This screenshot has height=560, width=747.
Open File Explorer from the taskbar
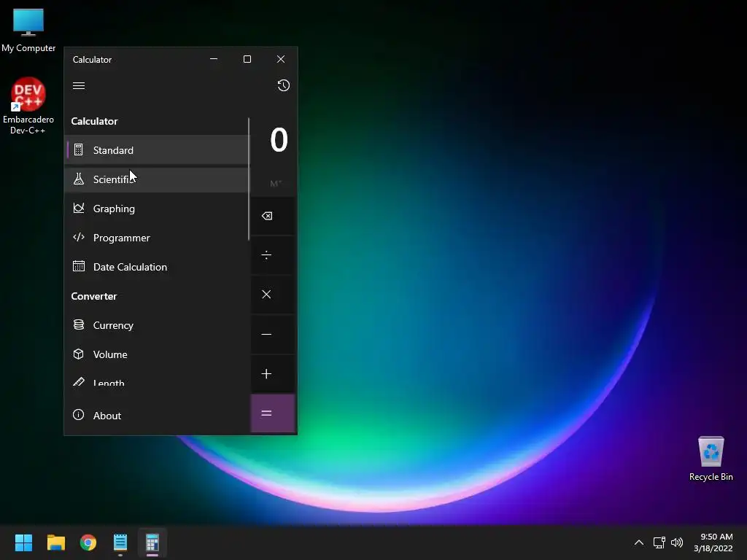pos(55,542)
